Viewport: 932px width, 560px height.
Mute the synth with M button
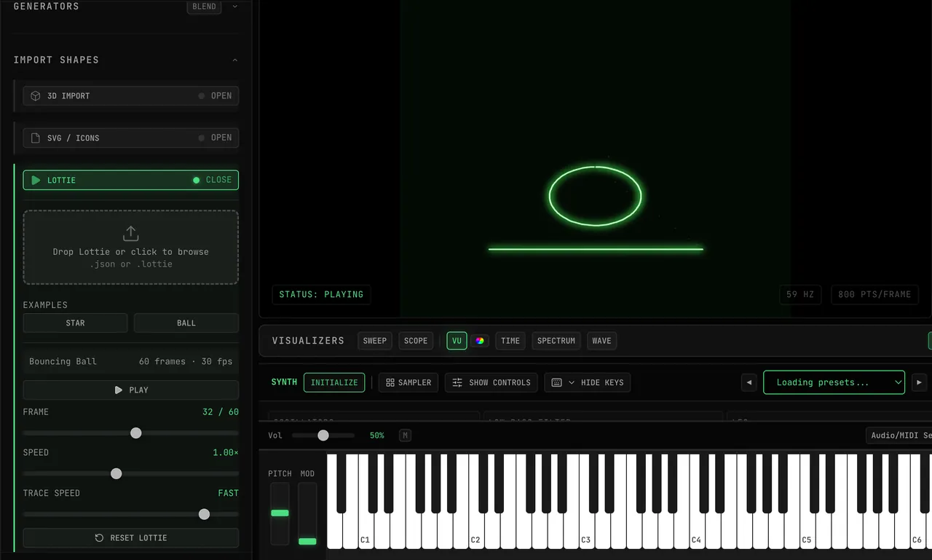point(406,435)
